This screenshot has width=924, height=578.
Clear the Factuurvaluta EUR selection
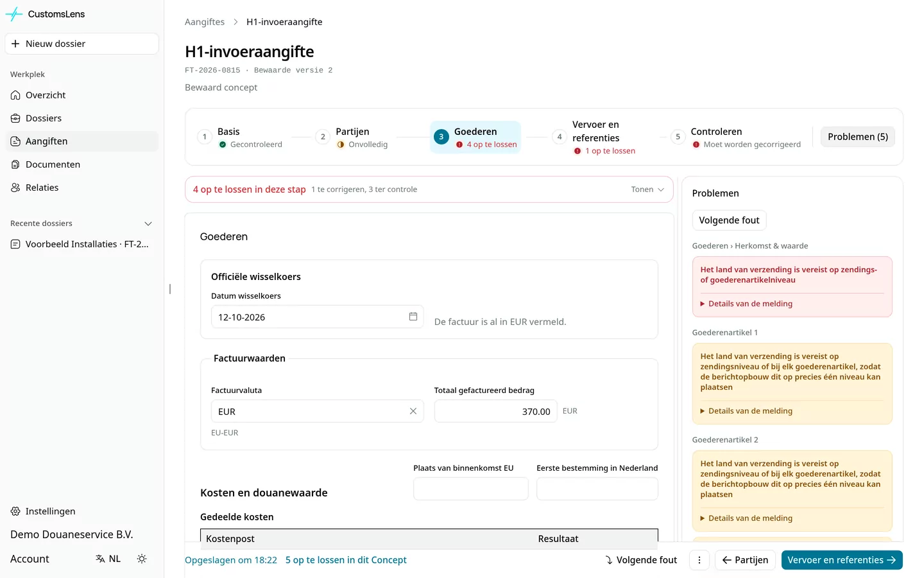[x=413, y=411]
